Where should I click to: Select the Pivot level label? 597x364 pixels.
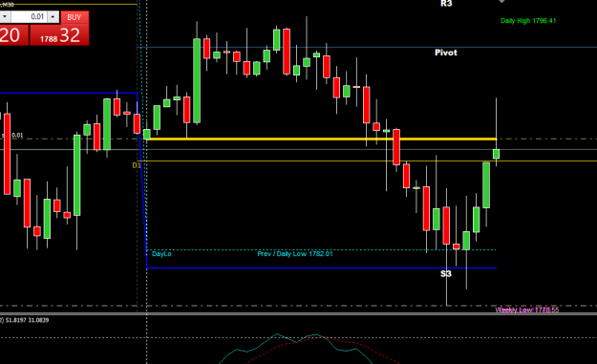(x=446, y=53)
